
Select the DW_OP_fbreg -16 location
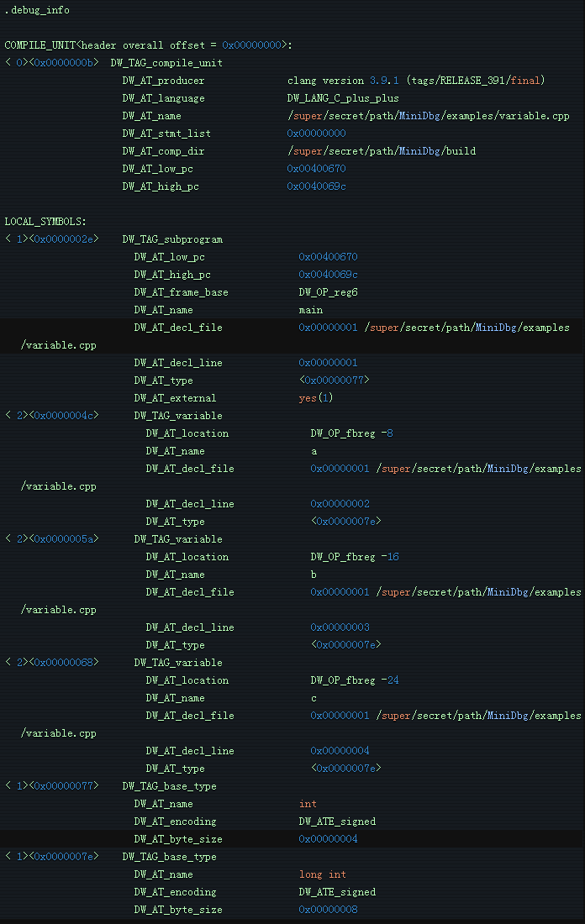tap(355, 557)
